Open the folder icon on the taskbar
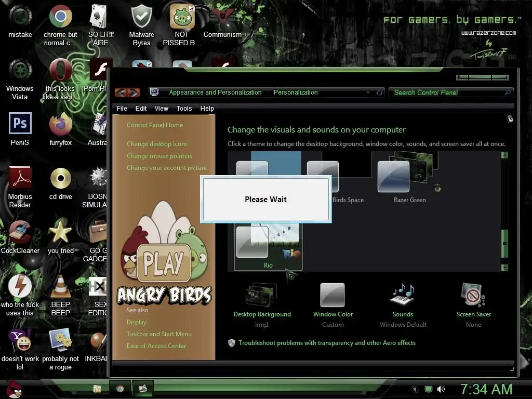Screen dimensions: 532x399 [97, 389]
